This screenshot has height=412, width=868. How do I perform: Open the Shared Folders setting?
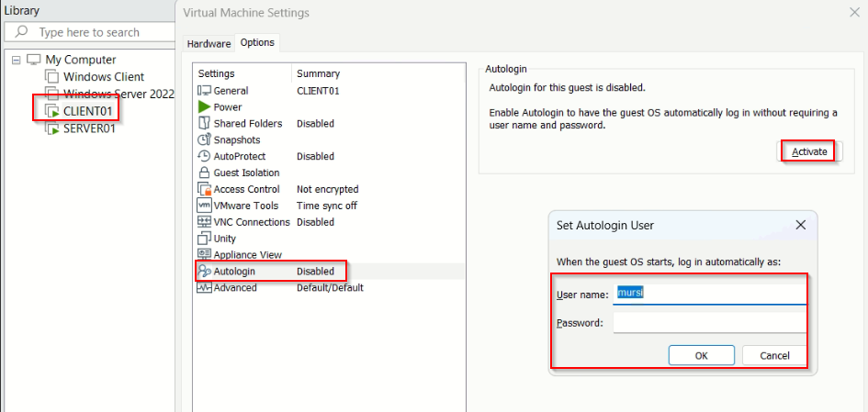pyautogui.click(x=330, y=123)
